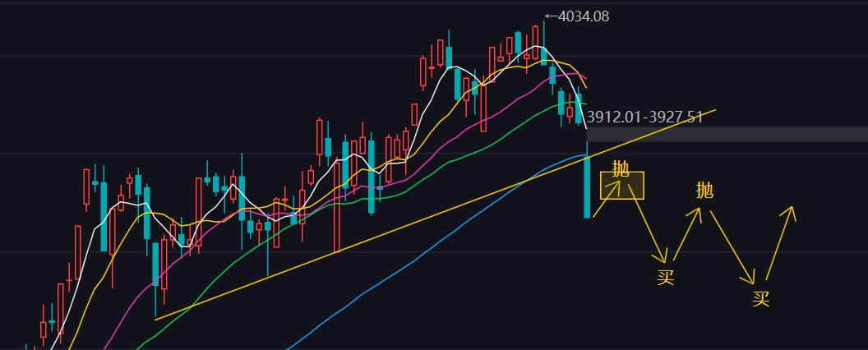Click the gray gap zone bar

point(727,135)
